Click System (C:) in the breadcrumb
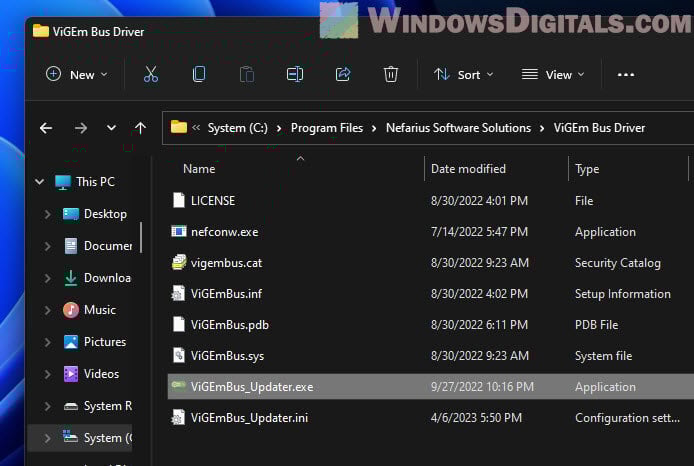This screenshot has height=466, width=694. click(238, 128)
